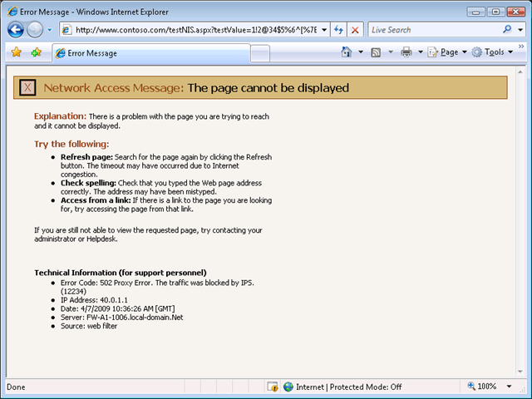The height and width of the screenshot is (399, 532).
Task: Expand the address bar history dropdown
Action: tap(323, 29)
